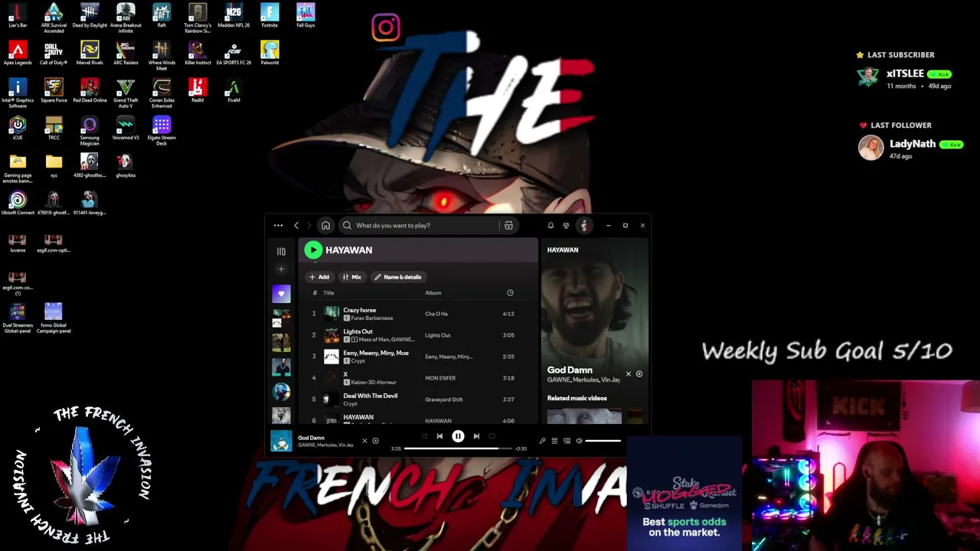The image size is (980, 551).
Task: Toggle repeat in the player bar
Action: pos(492,436)
